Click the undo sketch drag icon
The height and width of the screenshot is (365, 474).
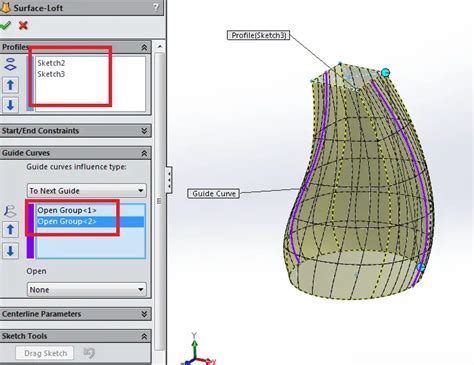(x=89, y=353)
